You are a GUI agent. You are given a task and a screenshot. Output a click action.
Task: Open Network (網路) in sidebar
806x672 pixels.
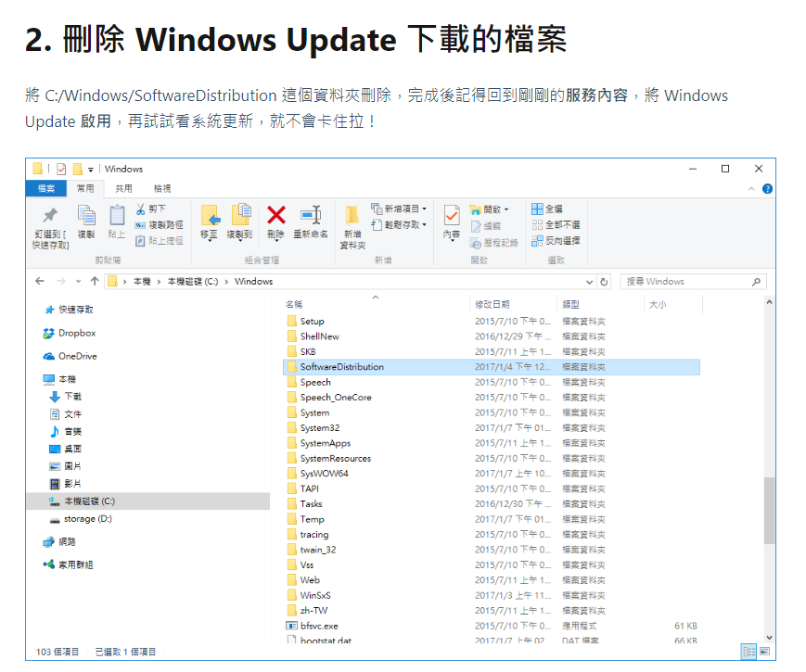(x=59, y=541)
